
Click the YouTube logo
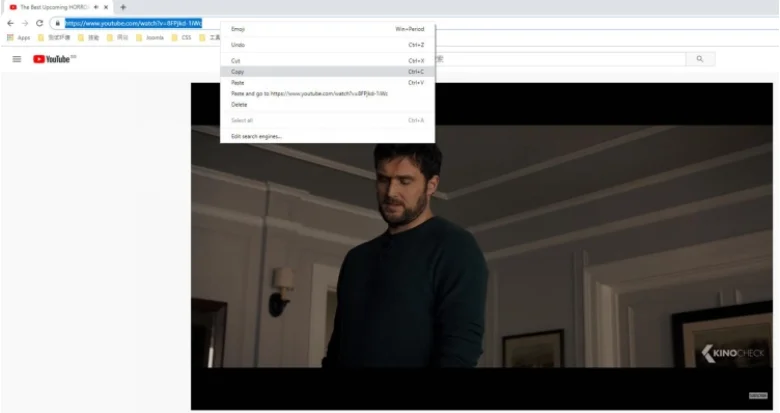coord(54,59)
